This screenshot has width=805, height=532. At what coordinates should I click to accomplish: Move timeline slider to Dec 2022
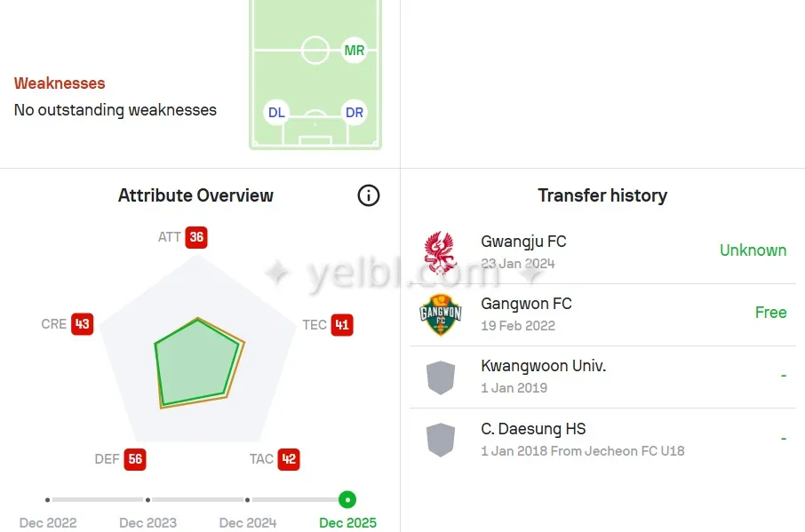[48, 500]
